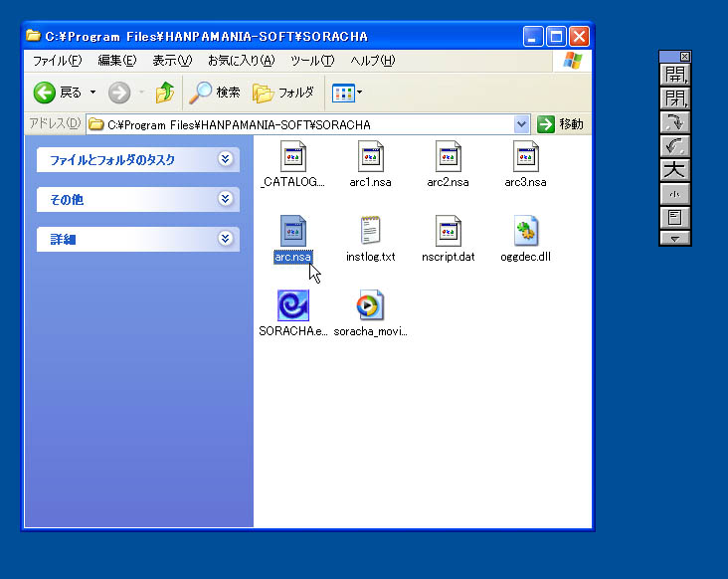Expand the その他 panel

225,199
